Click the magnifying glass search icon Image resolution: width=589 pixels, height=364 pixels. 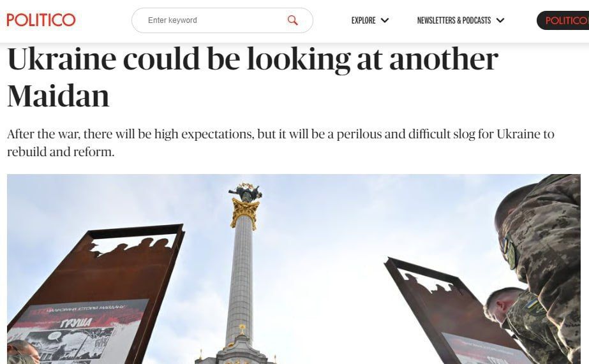click(x=292, y=20)
